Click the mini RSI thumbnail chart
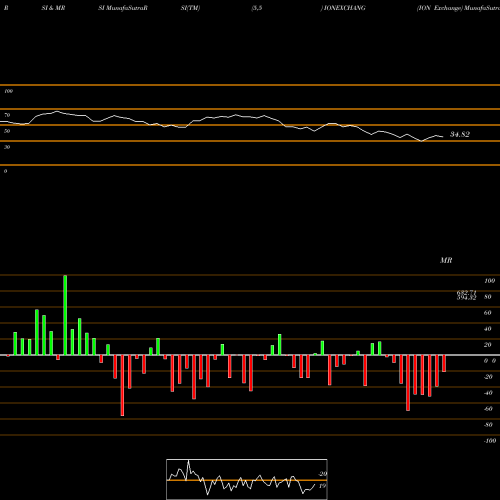The height and width of the screenshot is (500, 500). point(247,479)
